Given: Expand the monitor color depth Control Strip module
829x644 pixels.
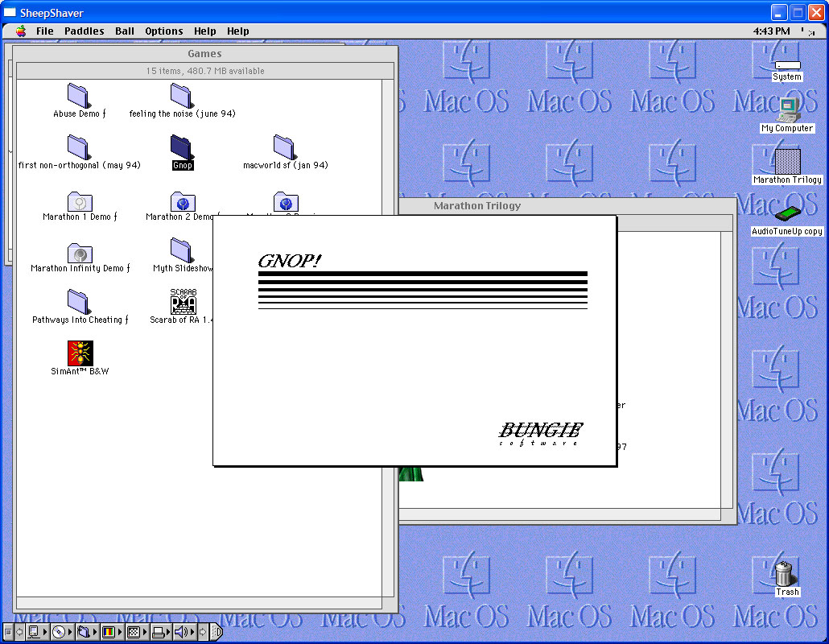Looking at the screenshot, I should pyautogui.click(x=109, y=632).
